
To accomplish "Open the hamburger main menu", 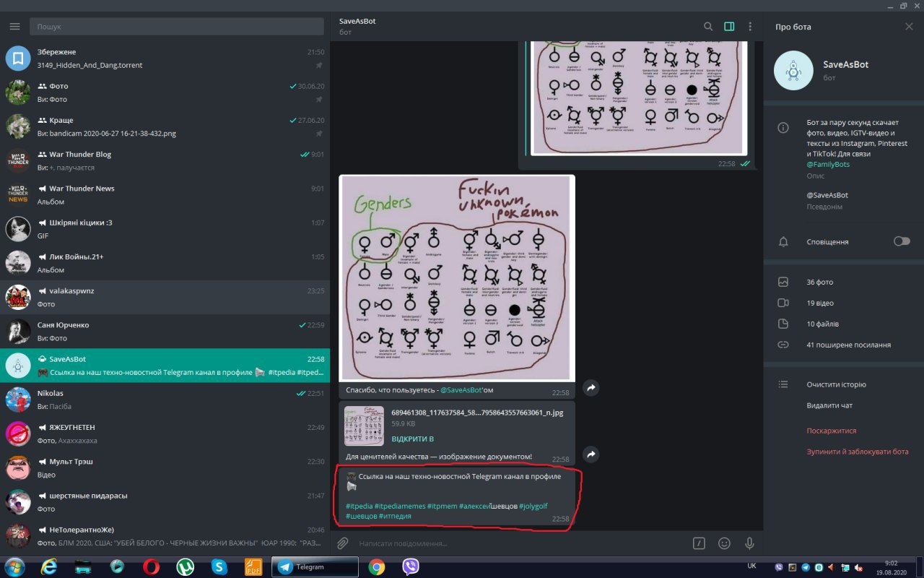I will point(14,27).
